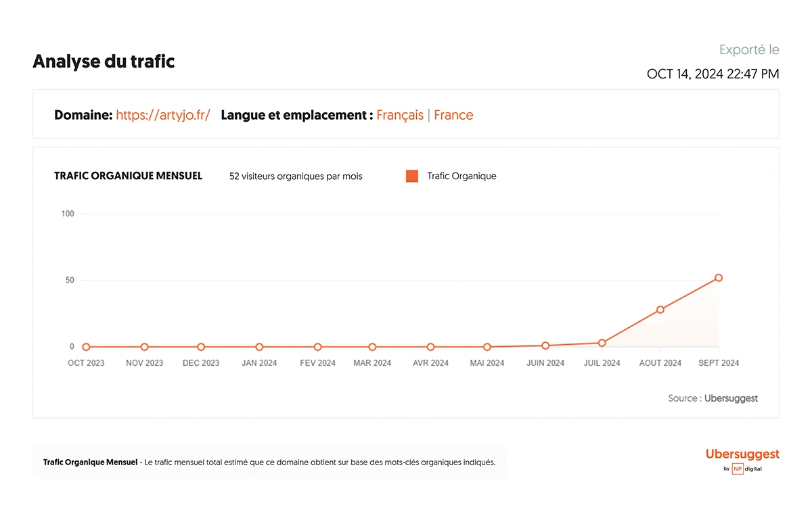This screenshot has width=812, height=524.
Task: Toggle the Trafic Organique legend label
Action: [461, 176]
